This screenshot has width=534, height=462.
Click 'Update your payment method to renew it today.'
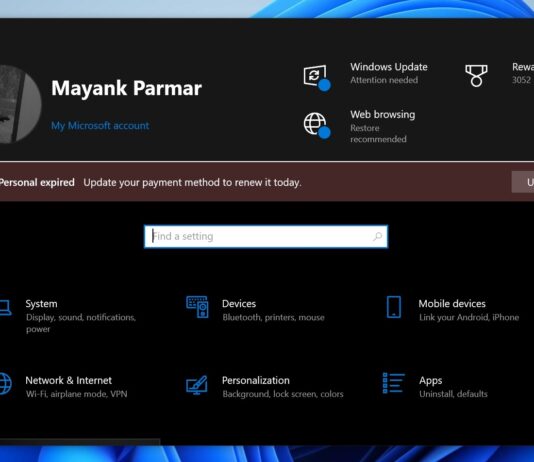(x=192, y=182)
